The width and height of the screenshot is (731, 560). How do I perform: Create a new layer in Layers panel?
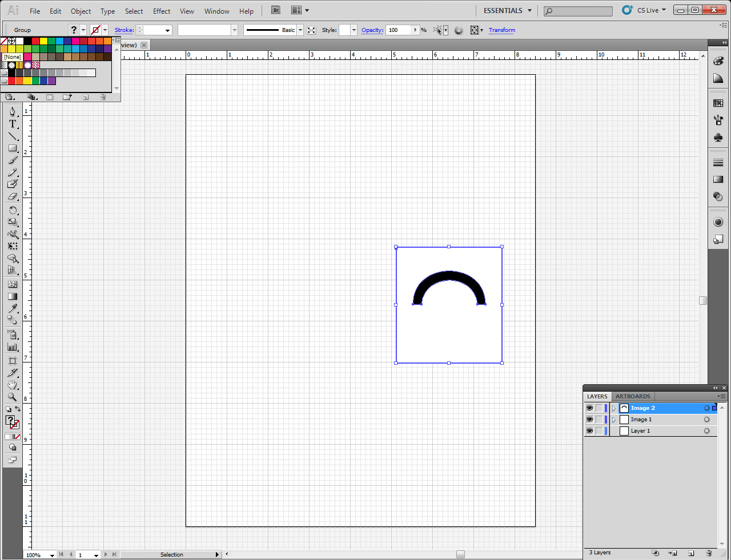(x=691, y=553)
